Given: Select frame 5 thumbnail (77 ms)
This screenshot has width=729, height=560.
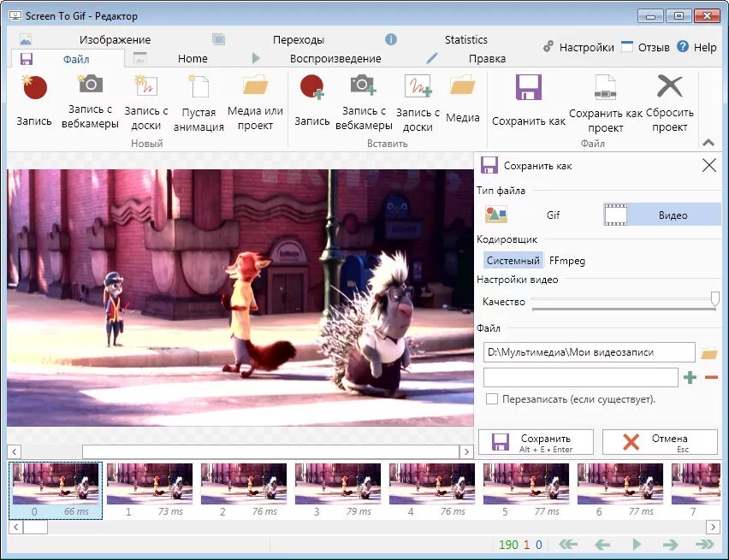Looking at the screenshot, I should click(x=526, y=491).
